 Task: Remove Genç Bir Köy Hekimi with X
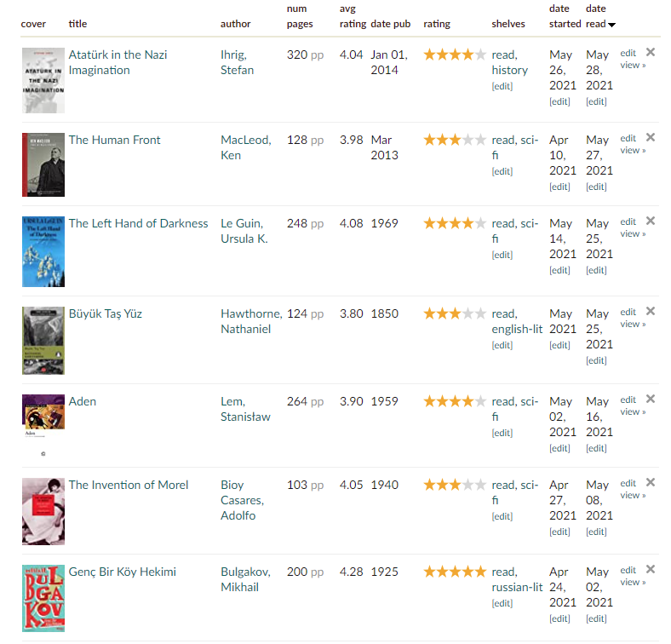651,569
